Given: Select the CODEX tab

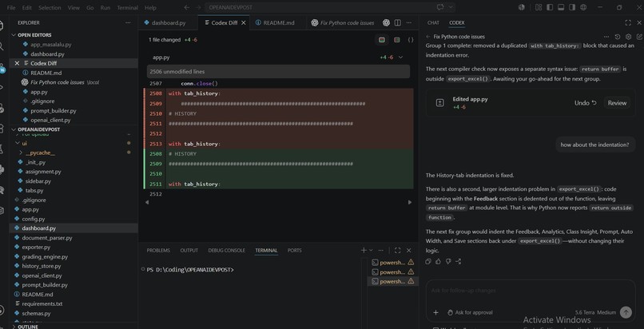Looking at the screenshot, I should 457,23.
